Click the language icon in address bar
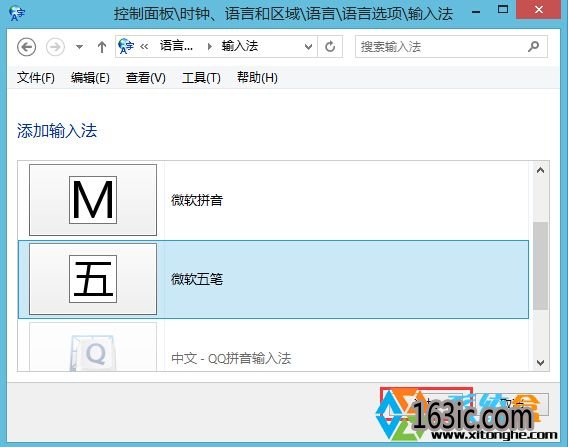The width and height of the screenshot is (568, 447). click(126, 46)
